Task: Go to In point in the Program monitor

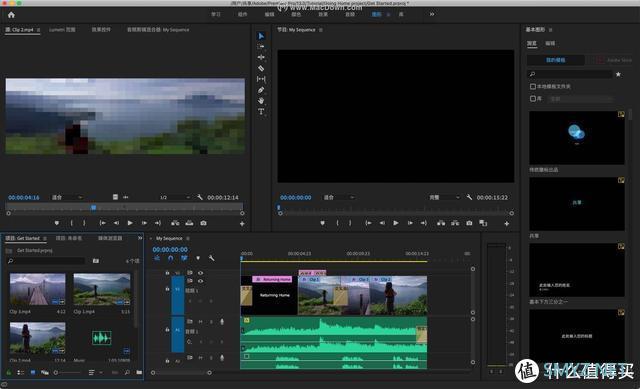Action: [x=368, y=223]
